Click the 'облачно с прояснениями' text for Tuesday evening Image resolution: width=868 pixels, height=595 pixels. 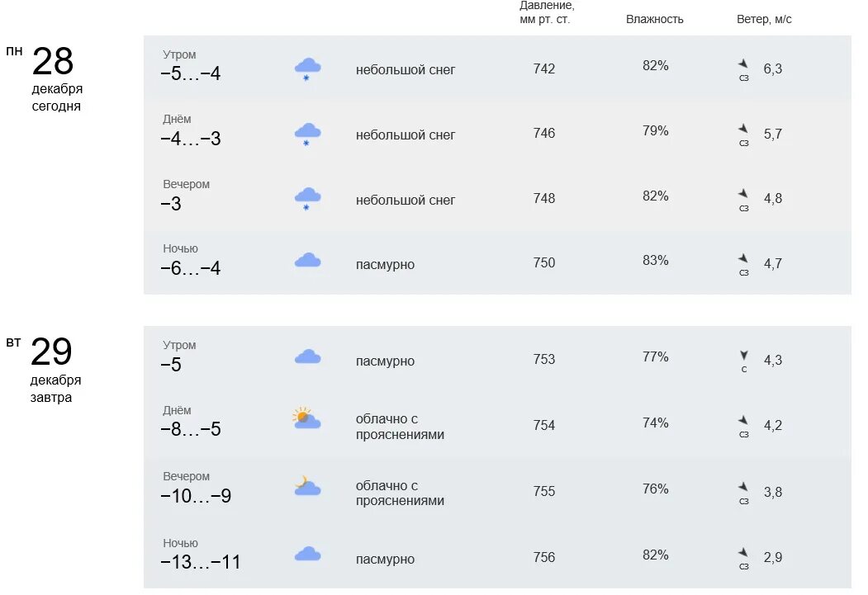400,493
